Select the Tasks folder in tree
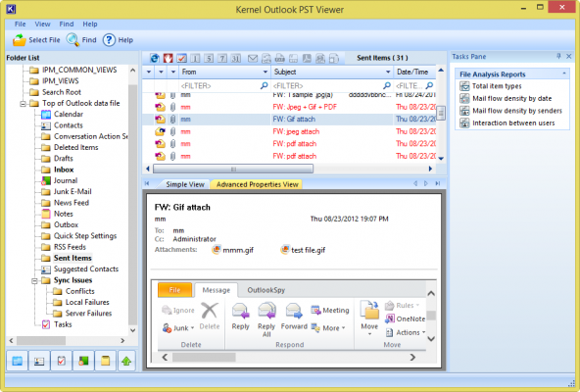The image size is (580, 392). click(x=63, y=324)
